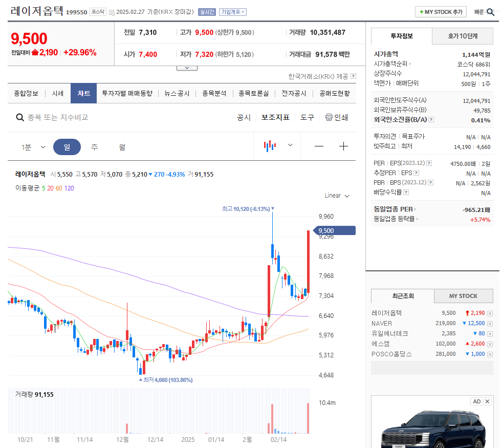Toggle the 20-day moving average line
Screen dimensions: 502x448
pos(50,188)
